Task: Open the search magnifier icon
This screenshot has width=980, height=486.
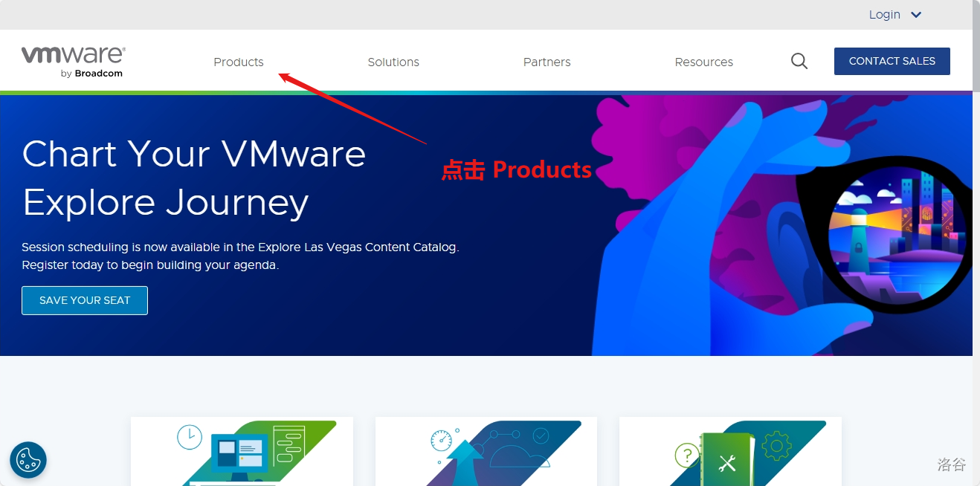Action: [799, 61]
